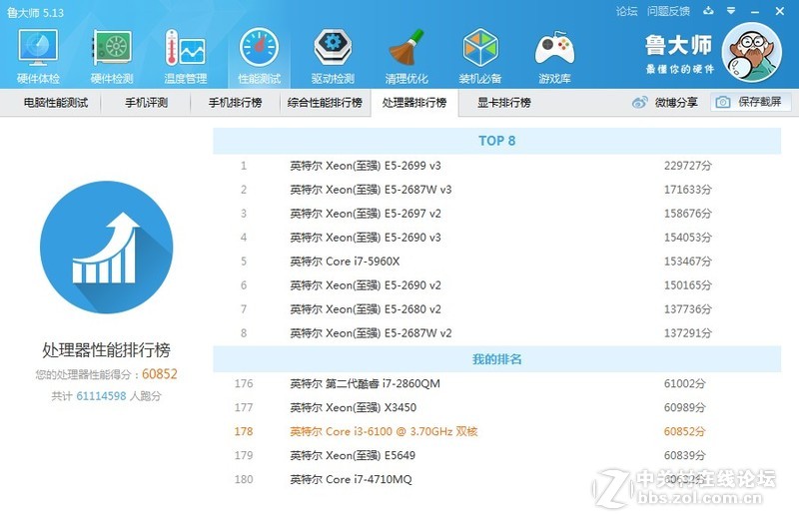Open the 游戏库 game library icon
This screenshot has height=532, width=799.
554,56
